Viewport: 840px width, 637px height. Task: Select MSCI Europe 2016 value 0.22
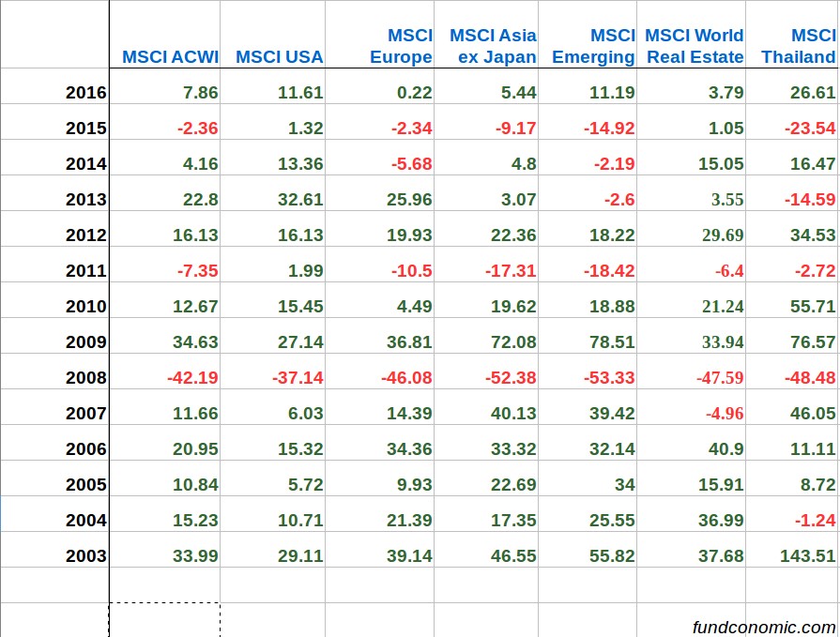(415, 93)
